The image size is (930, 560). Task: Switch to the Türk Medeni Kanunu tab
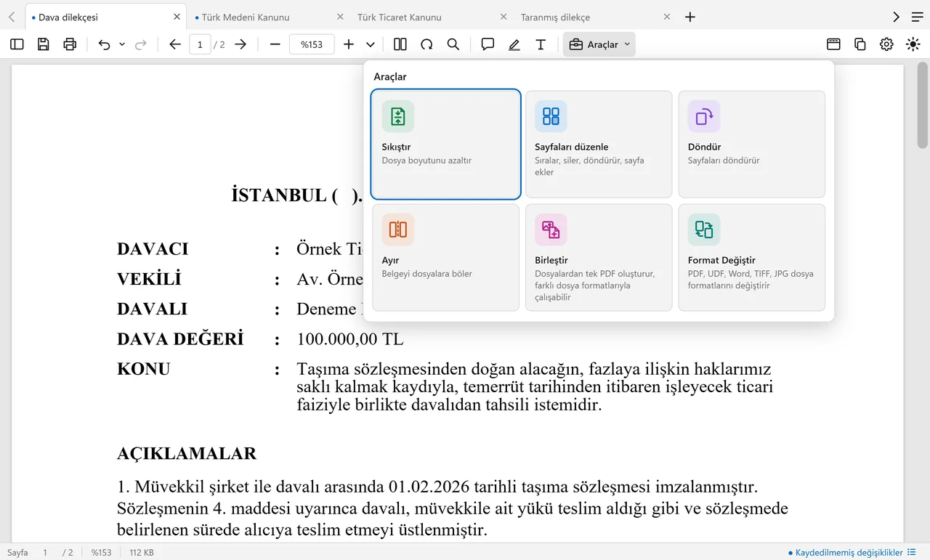(x=269, y=17)
